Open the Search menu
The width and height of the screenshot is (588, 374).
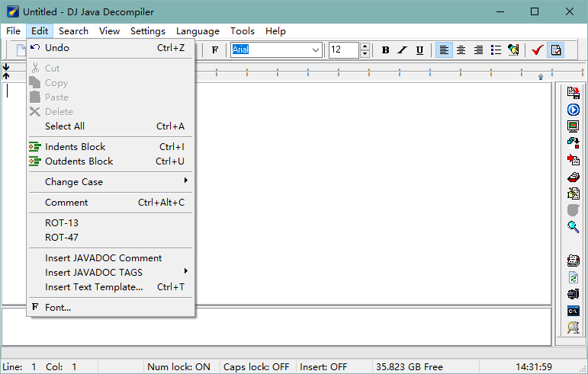[73, 31]
